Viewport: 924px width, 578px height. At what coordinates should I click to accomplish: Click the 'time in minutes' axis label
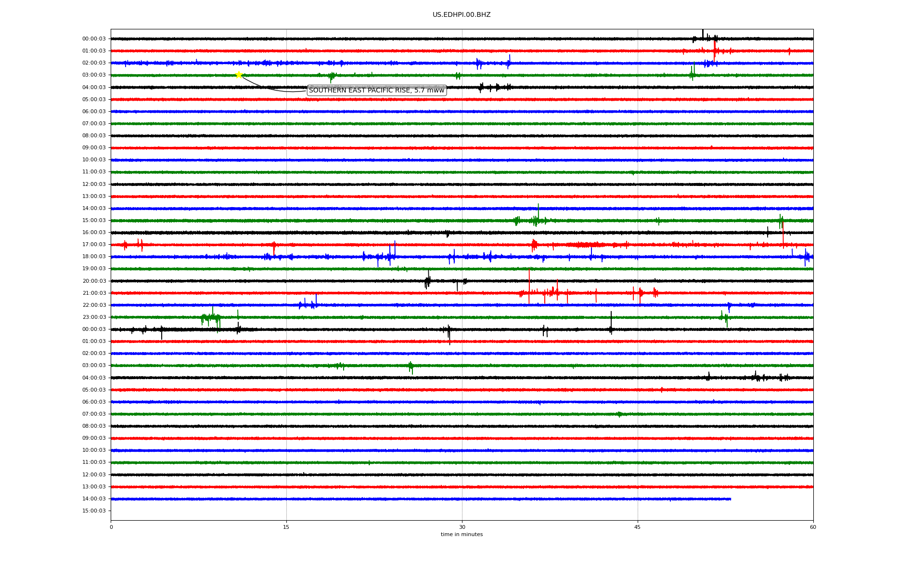(x=462, y=535)
